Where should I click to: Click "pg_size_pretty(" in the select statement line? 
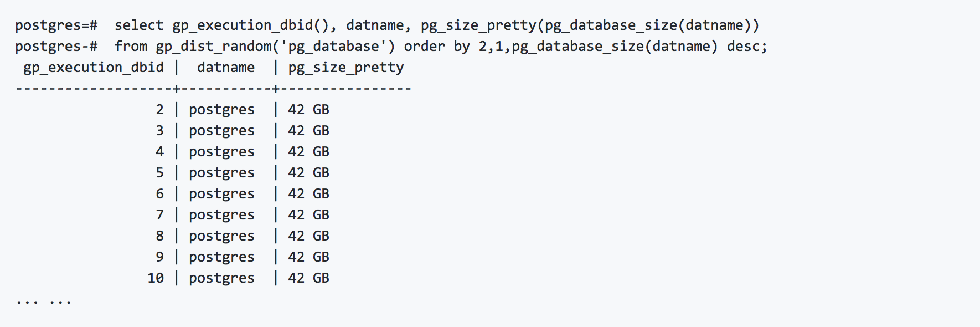click(482, 25)
